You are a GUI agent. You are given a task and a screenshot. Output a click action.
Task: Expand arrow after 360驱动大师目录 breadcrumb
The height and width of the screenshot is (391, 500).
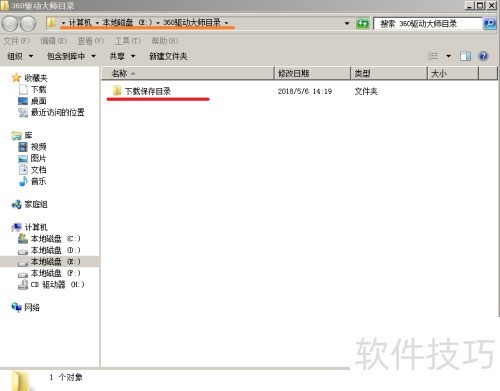click(x=226, y=23)
